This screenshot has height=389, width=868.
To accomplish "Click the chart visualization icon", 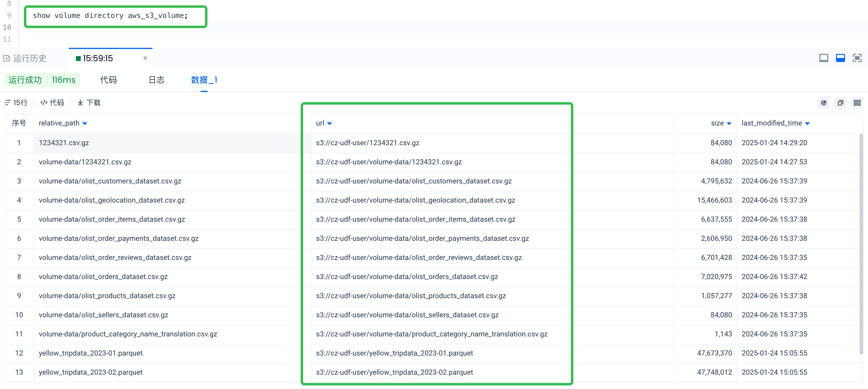I will [x=823, y=103].
